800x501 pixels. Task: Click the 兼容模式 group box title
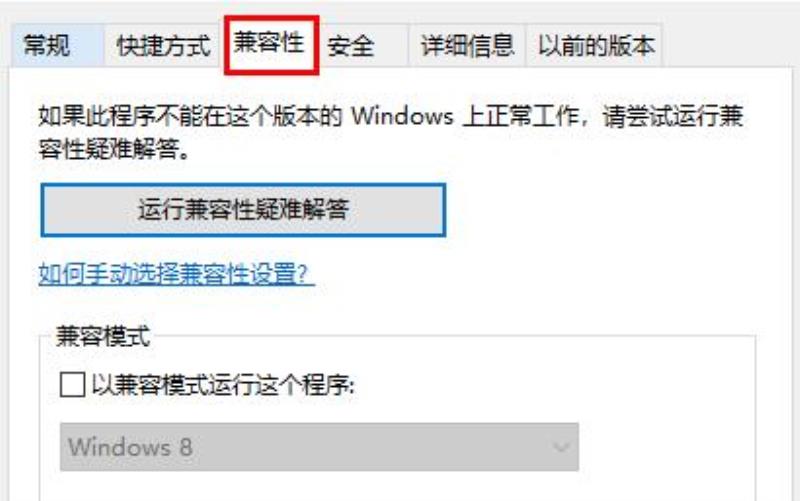click(x=103, y=336)
